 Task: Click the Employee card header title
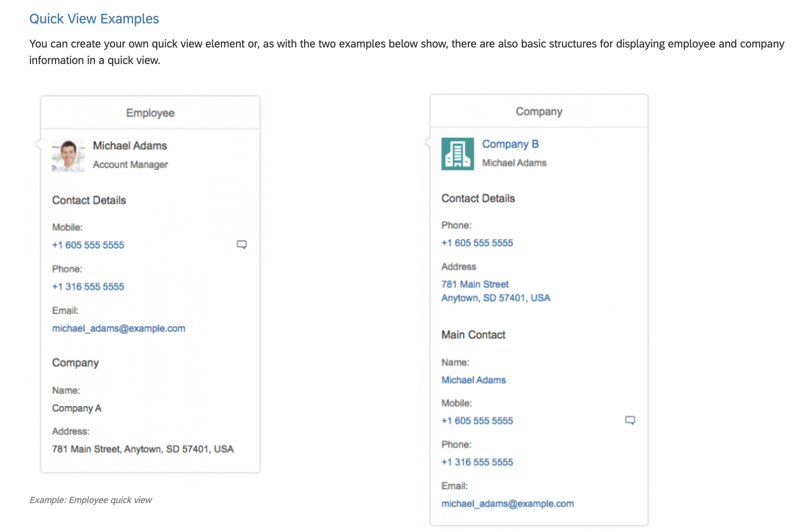coord(150,113)
